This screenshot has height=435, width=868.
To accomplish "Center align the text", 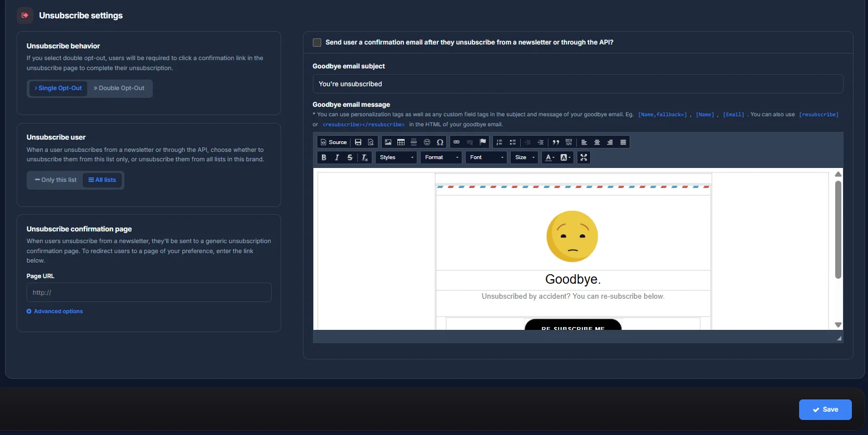I will tap(597, 142).
